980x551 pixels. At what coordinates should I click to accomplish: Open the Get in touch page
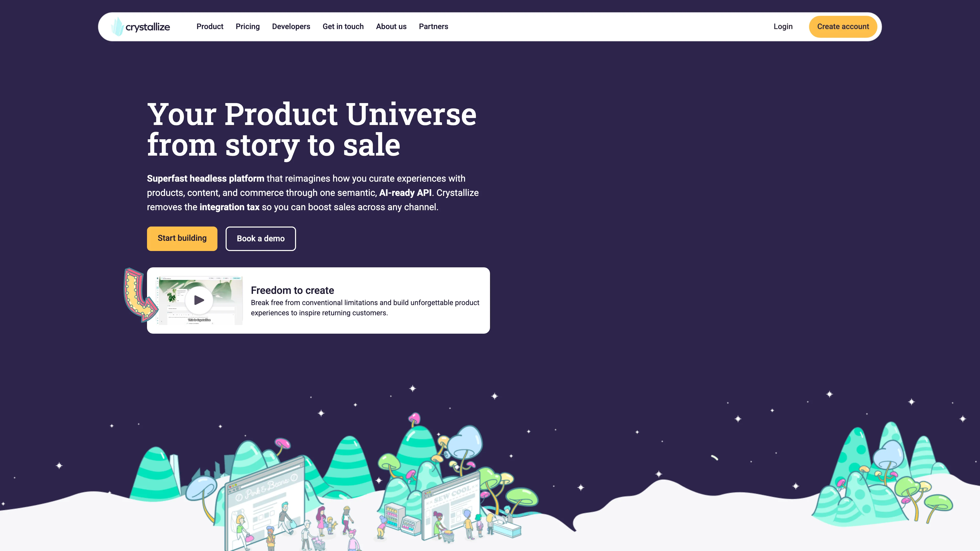tap(343, 27)
